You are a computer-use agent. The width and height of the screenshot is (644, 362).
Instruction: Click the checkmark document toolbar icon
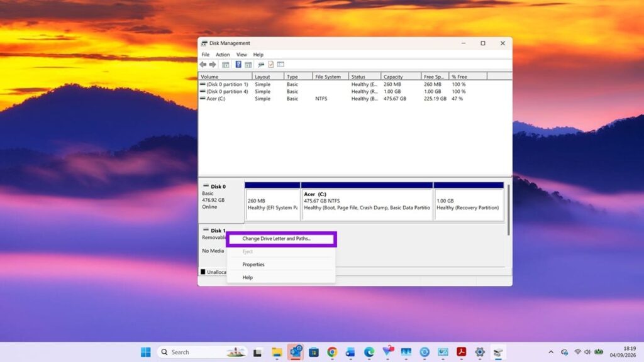[x=270, y=65]
